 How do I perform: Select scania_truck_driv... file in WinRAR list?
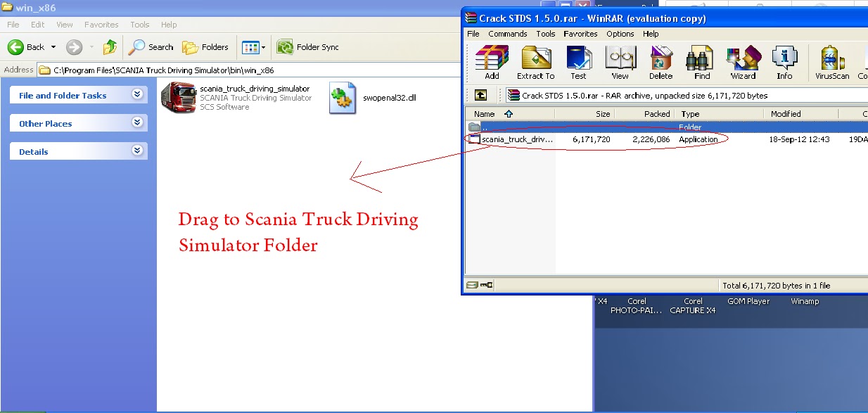tap(511, 139)
